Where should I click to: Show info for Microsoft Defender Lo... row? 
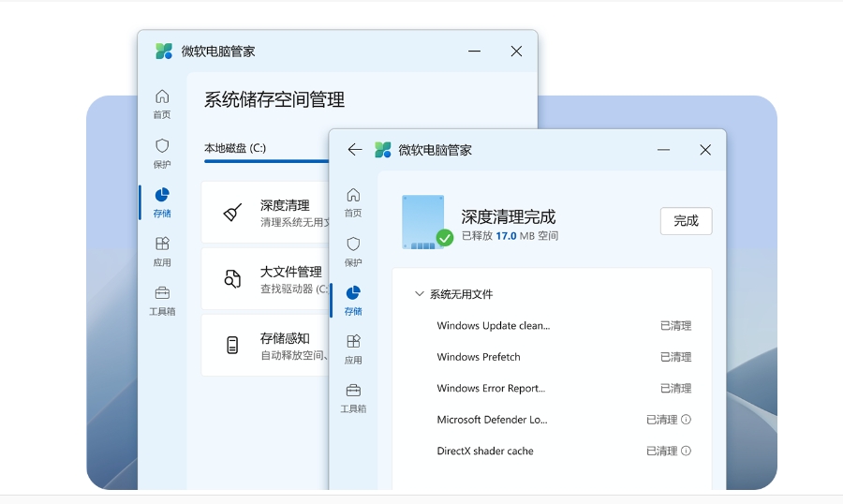pyautogui.click(x=686, y=420)
